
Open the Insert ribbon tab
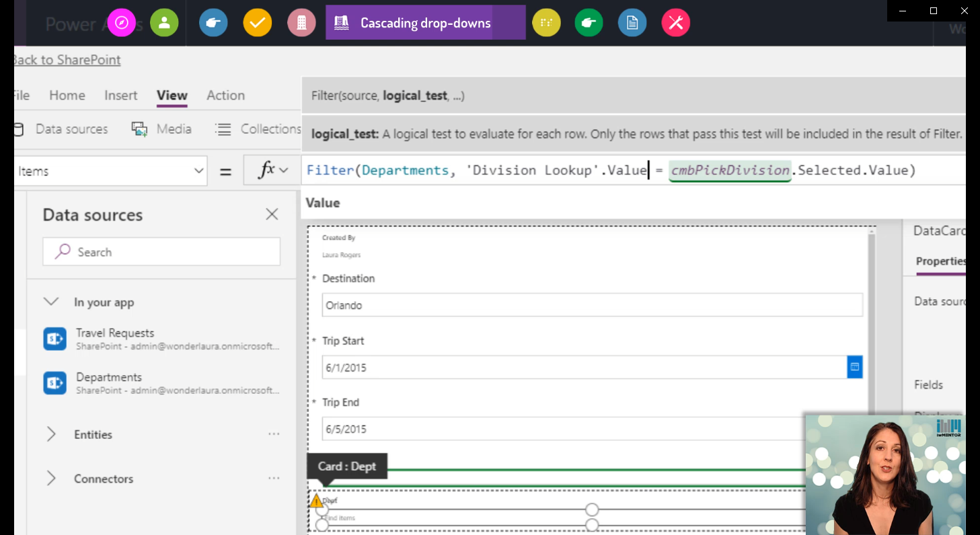[x=121, y=95]
